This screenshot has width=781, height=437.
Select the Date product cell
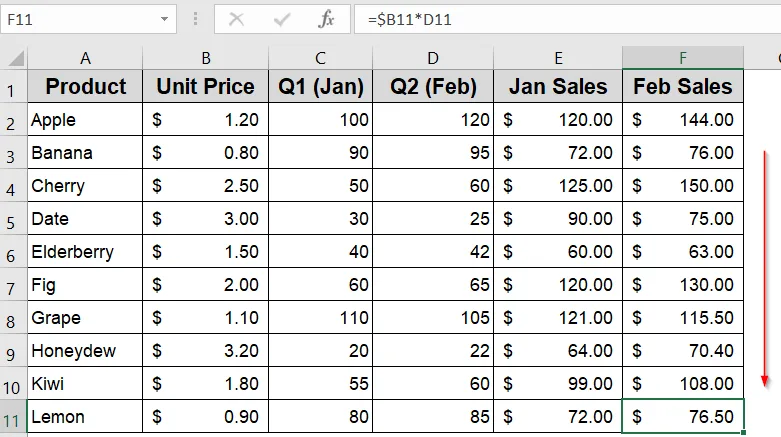click(85, 219)
